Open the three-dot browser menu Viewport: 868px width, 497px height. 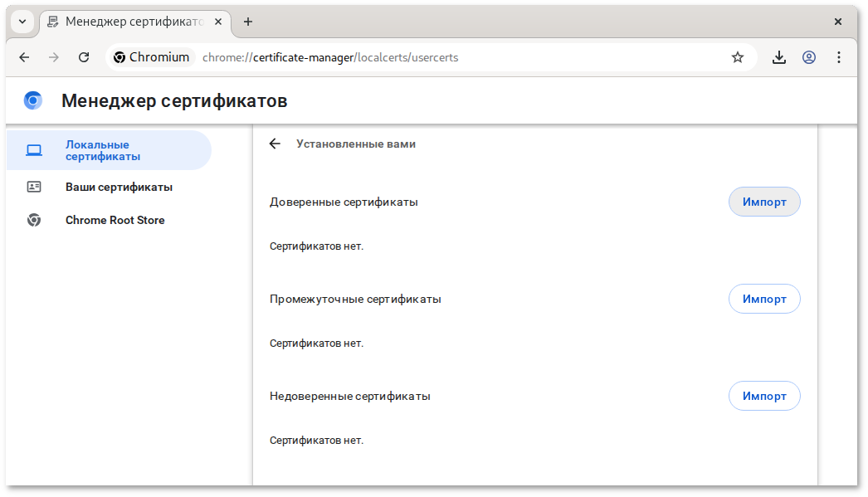click(x=839, y=56)
